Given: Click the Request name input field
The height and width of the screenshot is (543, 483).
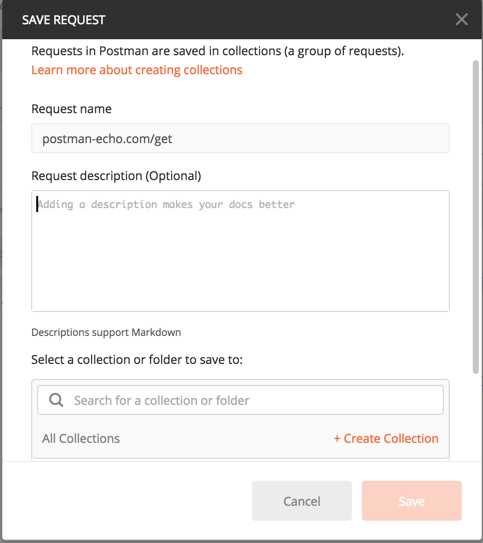Looking at the screenshot, I should coord(240,138).
